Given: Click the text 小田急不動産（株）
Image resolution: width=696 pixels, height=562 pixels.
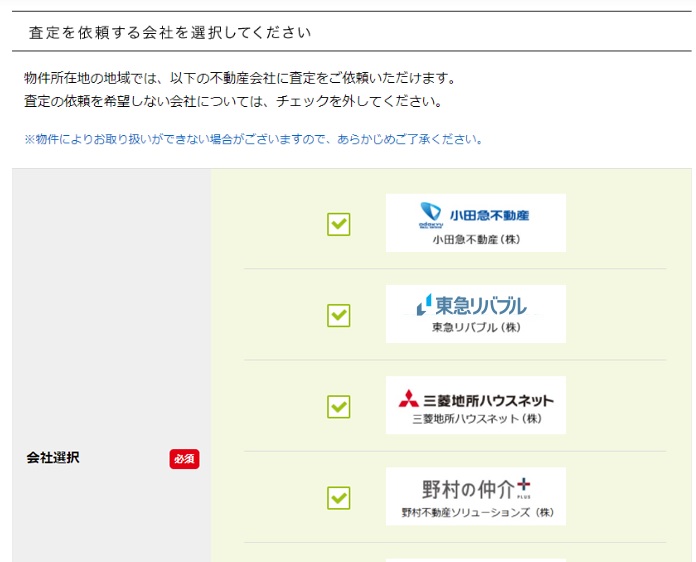Looking at the screenshot, I should 476,240.
